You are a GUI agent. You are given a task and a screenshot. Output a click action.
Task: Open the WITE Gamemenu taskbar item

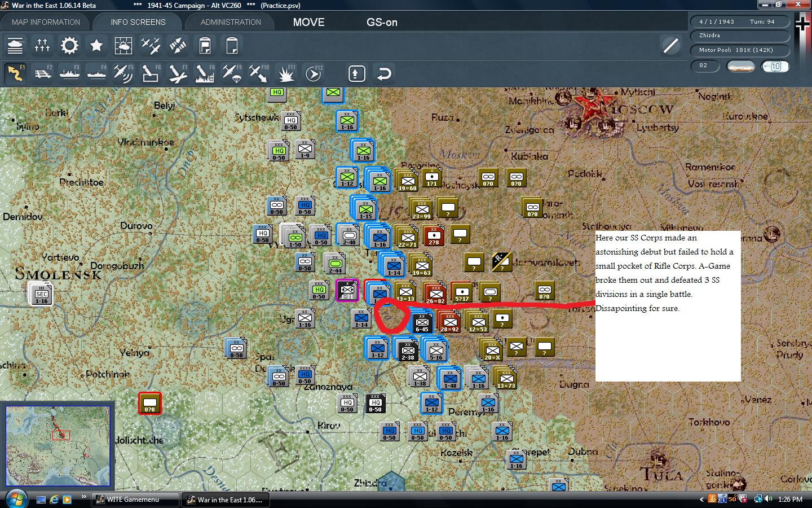pyautogui.click(x=134, y=500)
